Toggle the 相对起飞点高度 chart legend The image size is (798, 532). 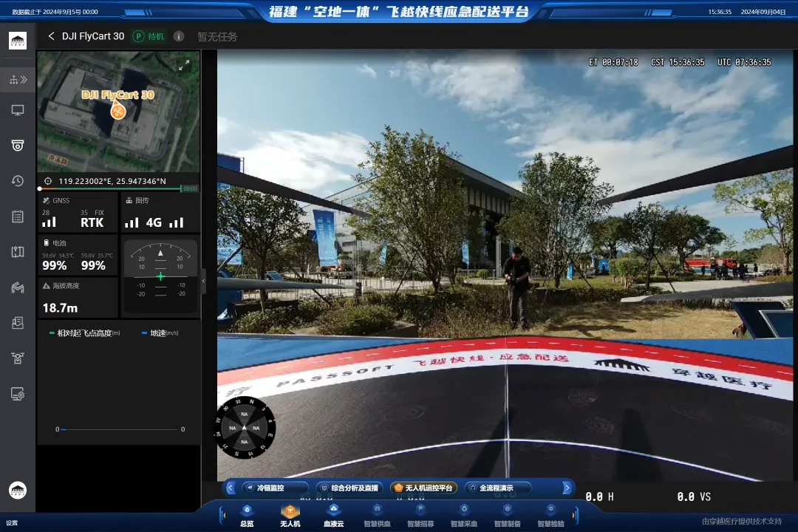point(84,333)
